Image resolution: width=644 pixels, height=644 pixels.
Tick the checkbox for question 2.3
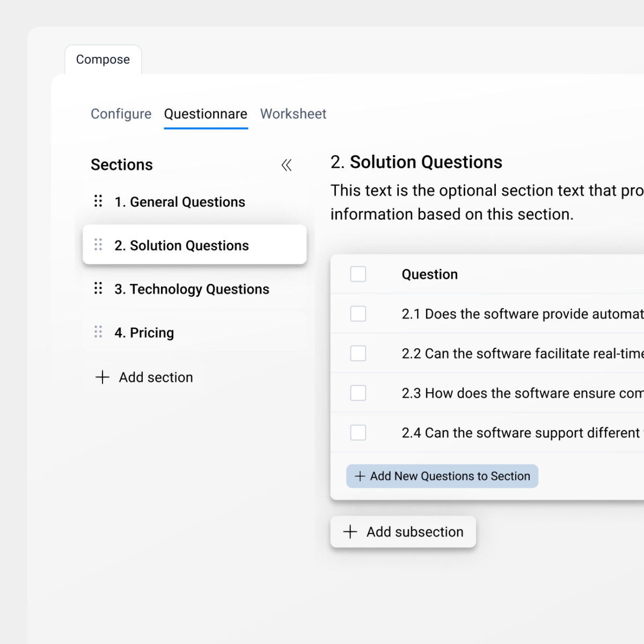pyautogui.click(x=358, y=393)
